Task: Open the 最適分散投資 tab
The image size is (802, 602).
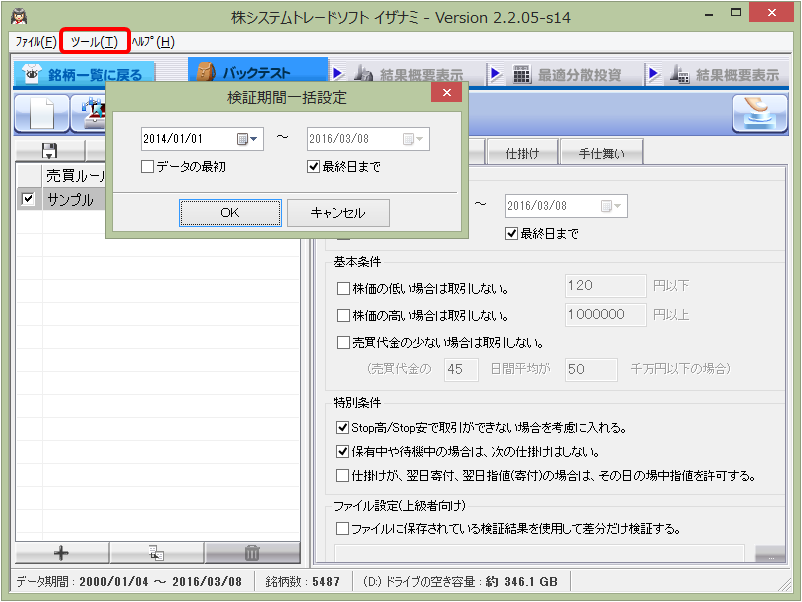Action: (x=567, y=74)
